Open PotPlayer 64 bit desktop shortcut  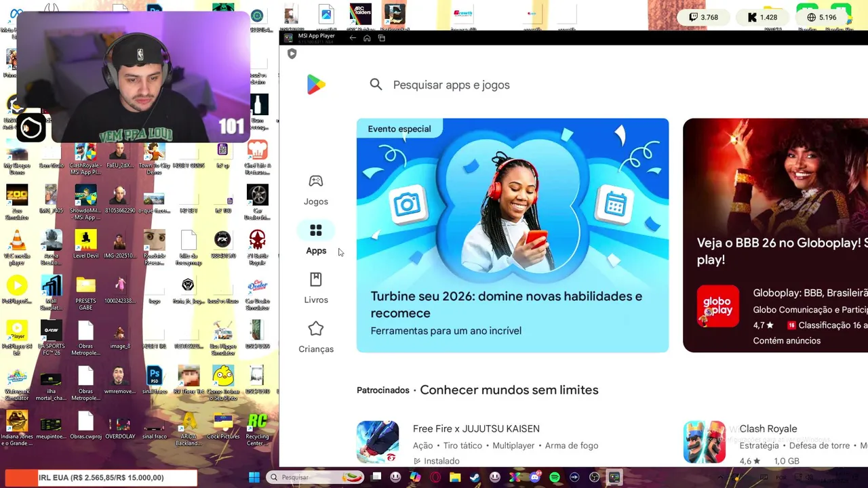[x=17, y=338]
